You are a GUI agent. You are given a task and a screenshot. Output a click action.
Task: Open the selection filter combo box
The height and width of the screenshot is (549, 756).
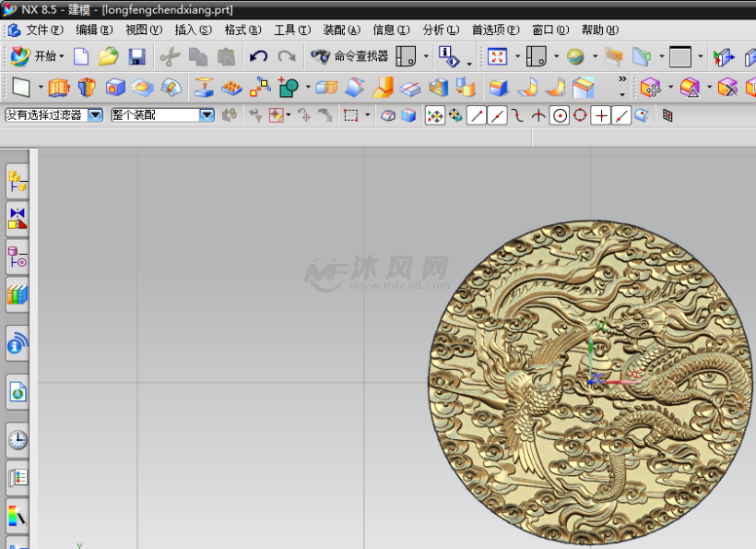54,115
